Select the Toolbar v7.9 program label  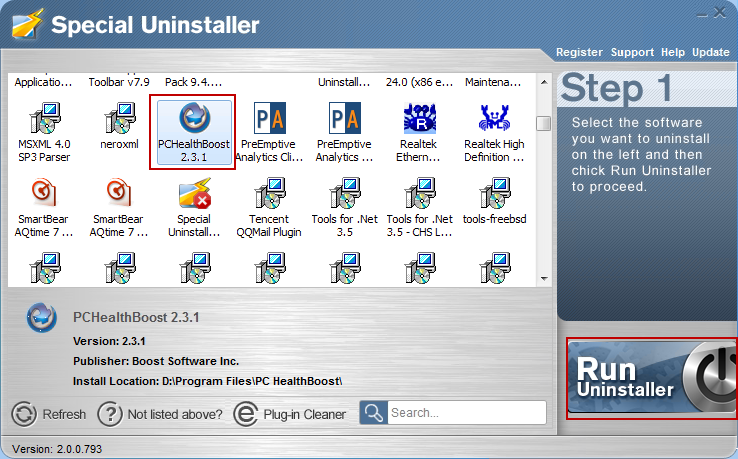[x=119, y=82]
